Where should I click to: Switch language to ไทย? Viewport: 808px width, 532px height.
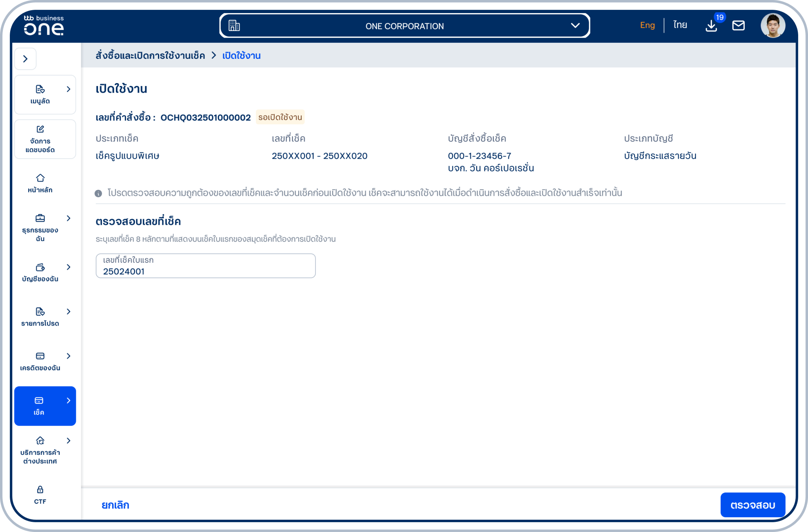(680, 25)
